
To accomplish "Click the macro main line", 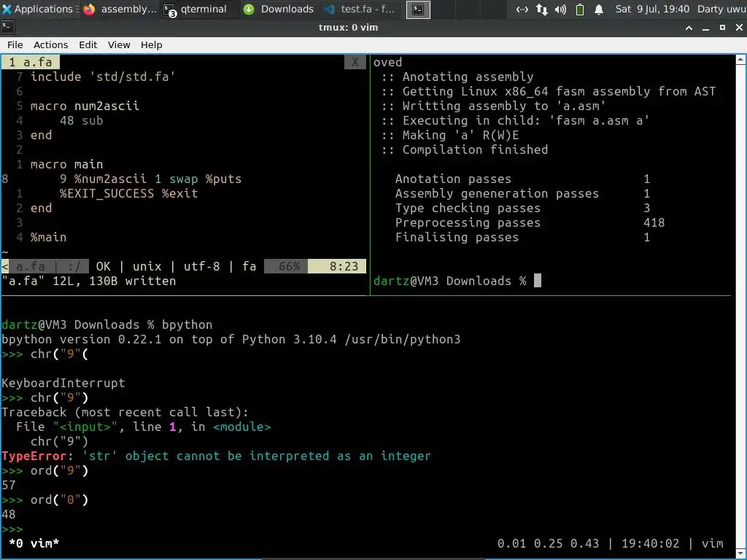I will (66, 164).
